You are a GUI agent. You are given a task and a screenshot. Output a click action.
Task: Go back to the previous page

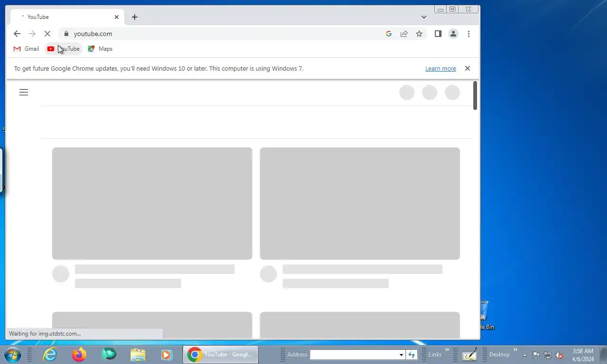coord(17,34)
